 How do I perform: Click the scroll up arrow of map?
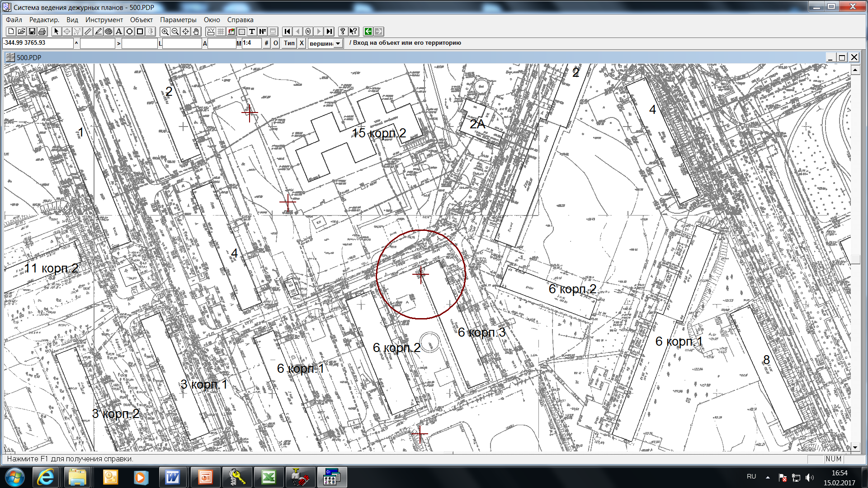[x=855, y=70]
